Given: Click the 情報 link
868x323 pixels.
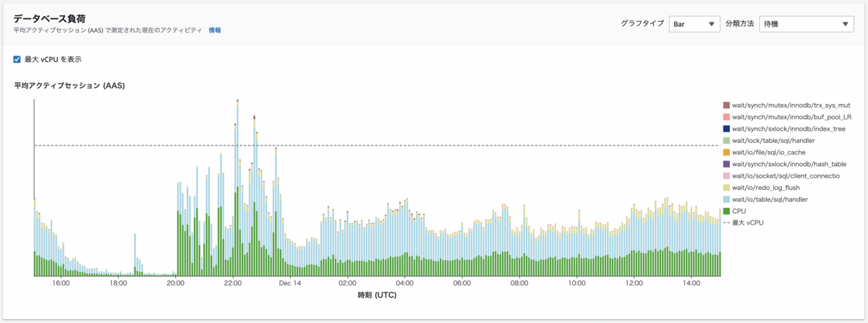Looking at the screenshot, I should point(215,30).
